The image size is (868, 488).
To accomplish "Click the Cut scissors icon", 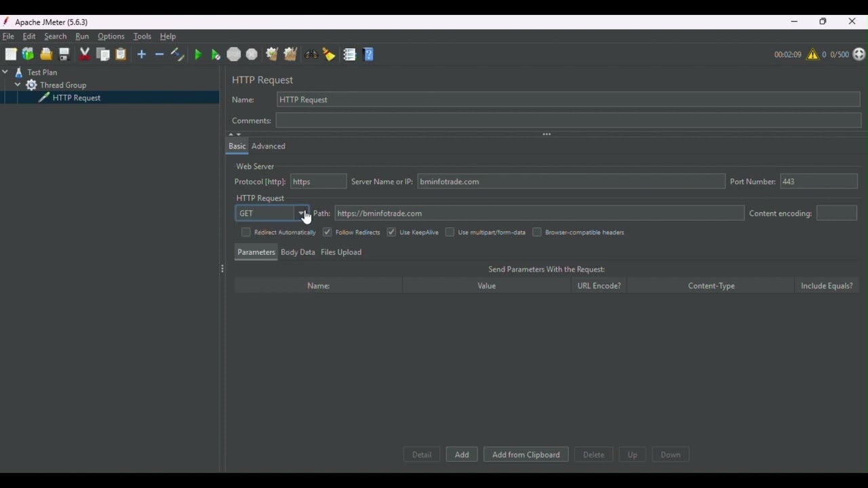I will point(85,54).
